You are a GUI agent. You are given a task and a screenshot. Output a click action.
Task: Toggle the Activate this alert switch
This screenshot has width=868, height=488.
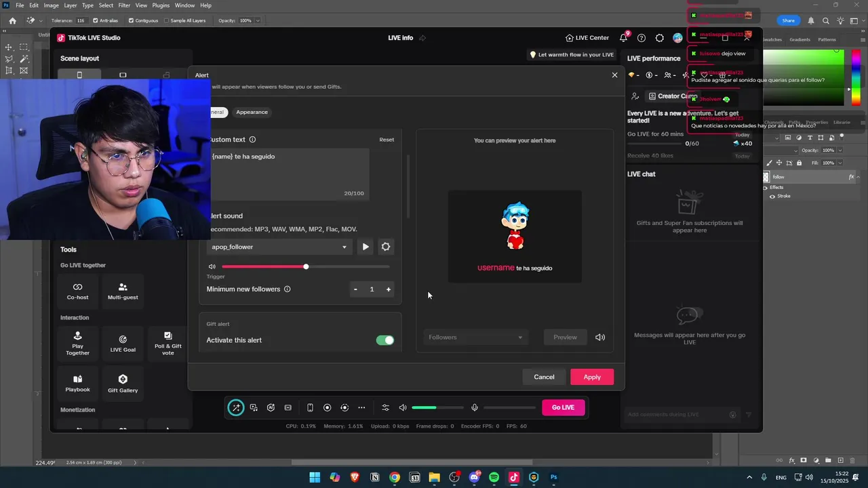point(385,340)
